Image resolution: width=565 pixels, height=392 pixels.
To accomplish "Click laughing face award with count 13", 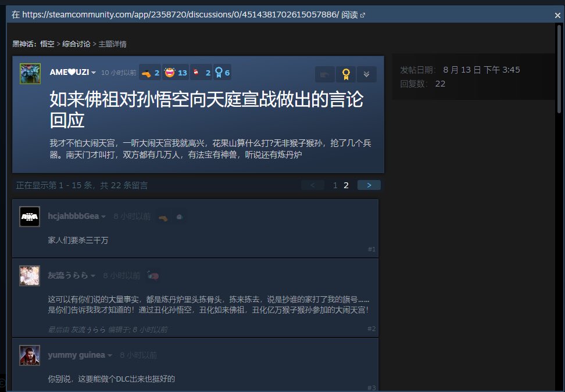I will [176, 73].
